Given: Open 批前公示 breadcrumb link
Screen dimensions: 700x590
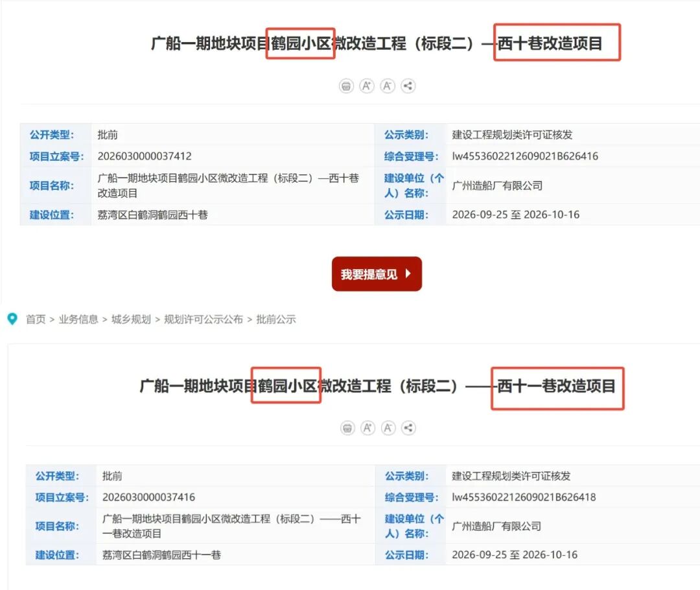Looking at the screenshot, I should [x=276, y=320].
